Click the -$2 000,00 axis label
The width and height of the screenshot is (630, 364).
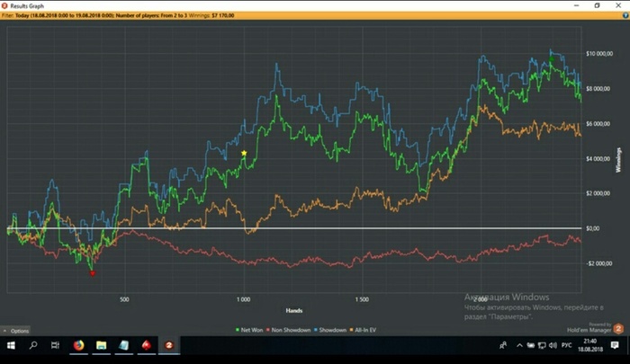click(x=599, y=263)
